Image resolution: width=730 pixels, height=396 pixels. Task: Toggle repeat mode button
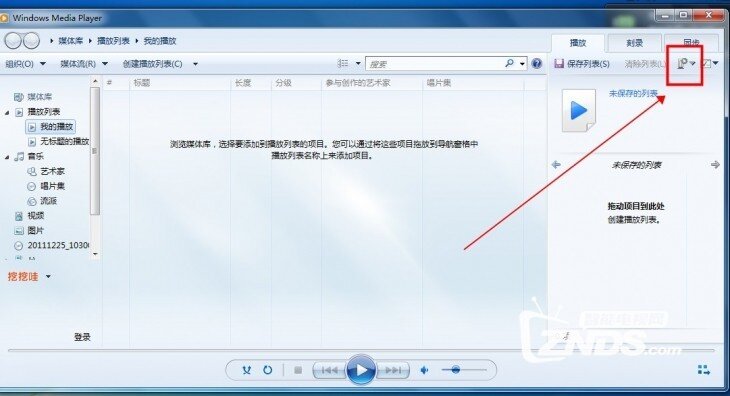tap(268, 370)
